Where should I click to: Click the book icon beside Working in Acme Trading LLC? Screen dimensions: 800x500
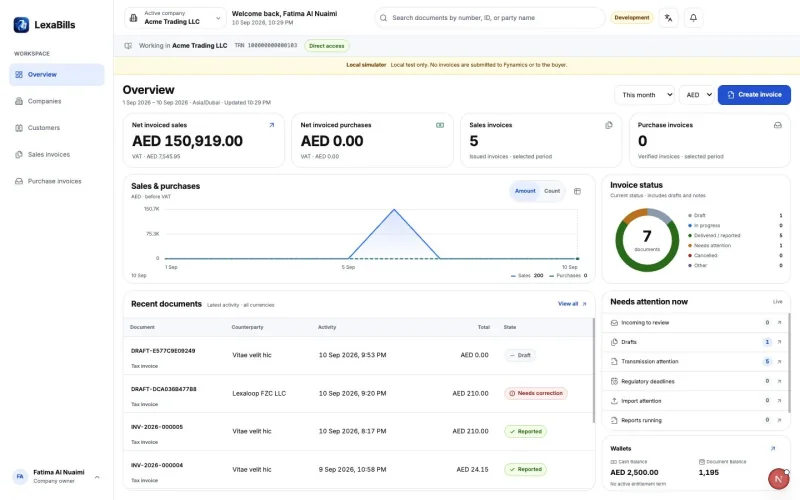128,45
